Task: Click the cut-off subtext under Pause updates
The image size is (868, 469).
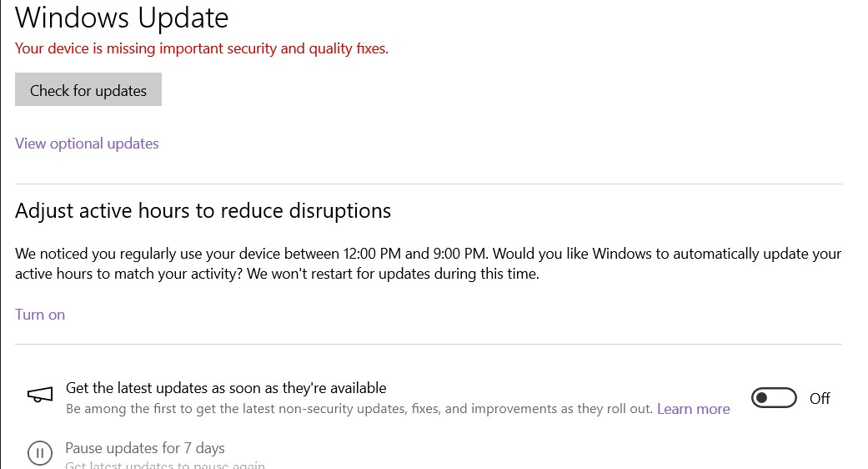Action: coord(165,465)
